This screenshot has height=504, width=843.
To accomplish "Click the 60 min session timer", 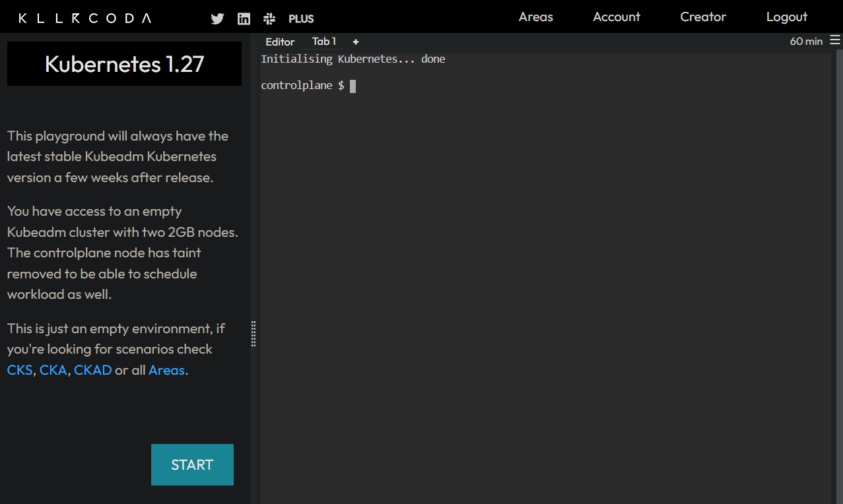I will pos(805,41).
